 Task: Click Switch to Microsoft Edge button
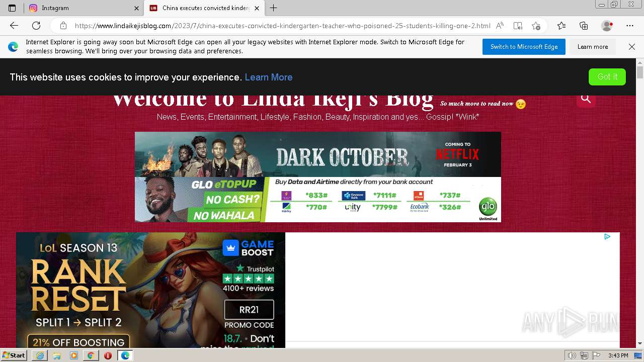tap(524, 47)
